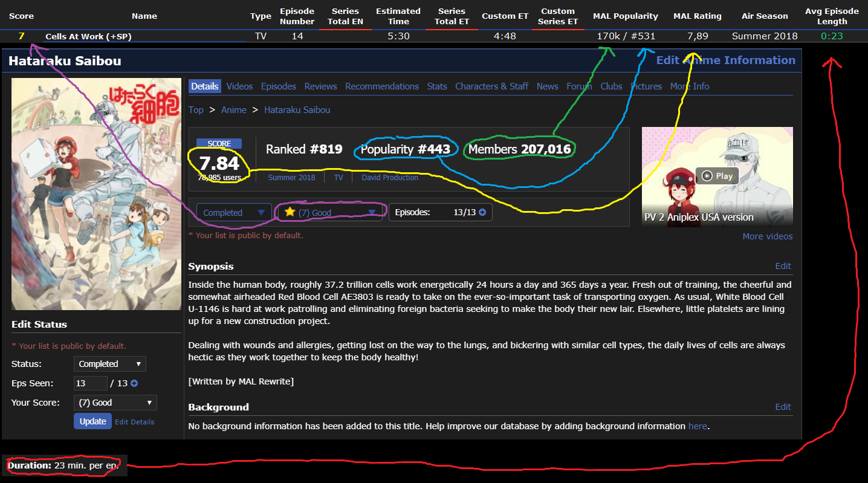868x483 pixels.
Task: Open the Completed status dropdown under the score
Action: (x=234, y=213)
